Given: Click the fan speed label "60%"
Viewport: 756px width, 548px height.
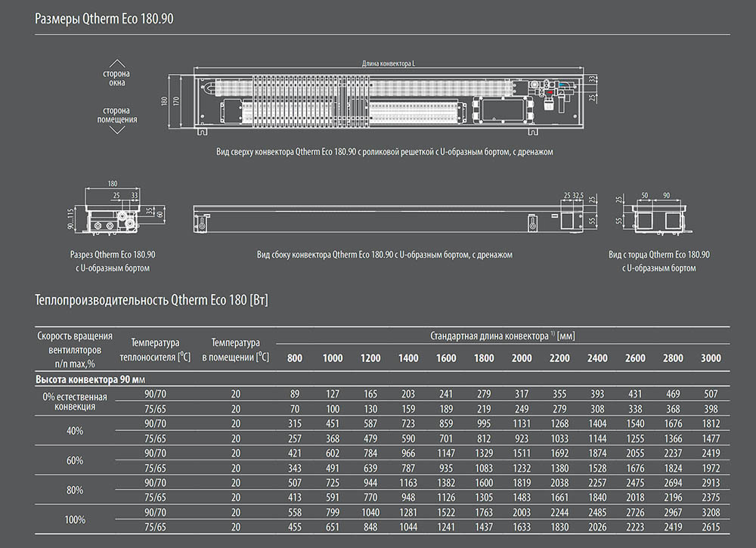Looking at the screenshot, I should 75,461.
